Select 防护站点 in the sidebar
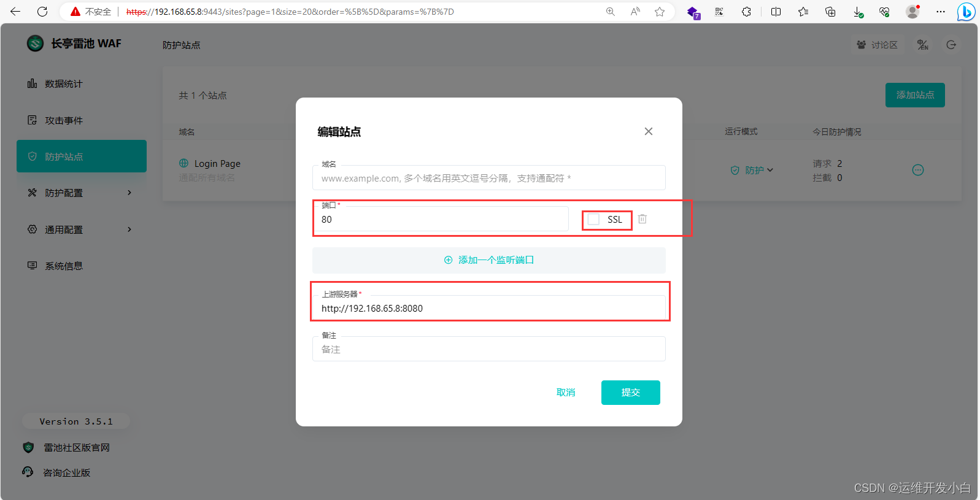 (82, 156)
